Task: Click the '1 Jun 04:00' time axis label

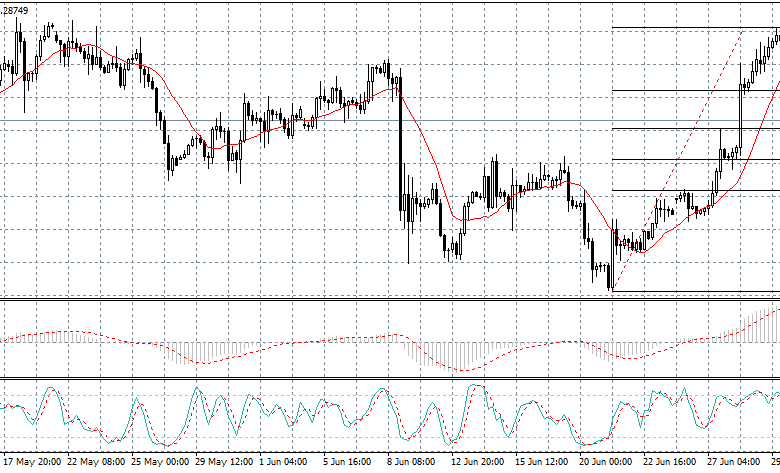Action: [286, 463]
